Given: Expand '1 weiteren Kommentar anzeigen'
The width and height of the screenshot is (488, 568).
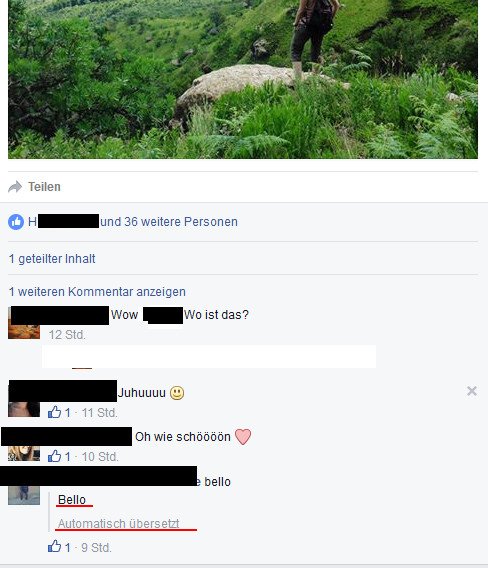Looking at the screenshot, I should [x=97, y=292].
